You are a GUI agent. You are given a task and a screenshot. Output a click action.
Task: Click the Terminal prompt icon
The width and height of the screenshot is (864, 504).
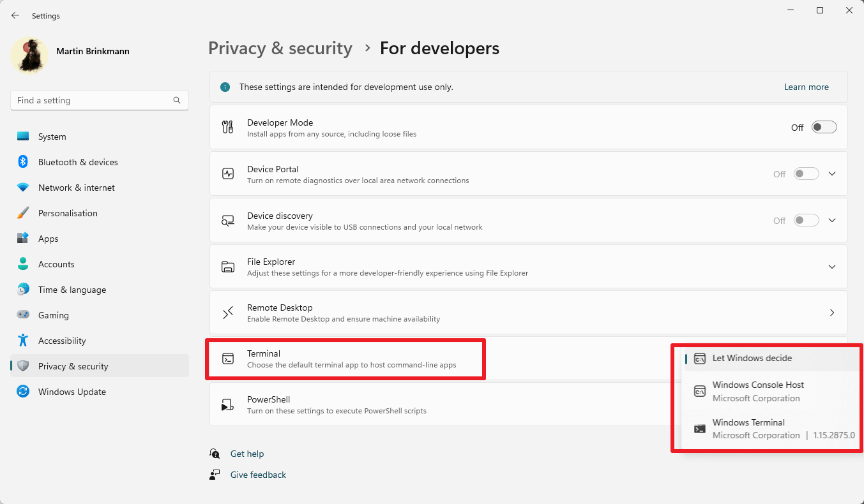pos(228,359)
